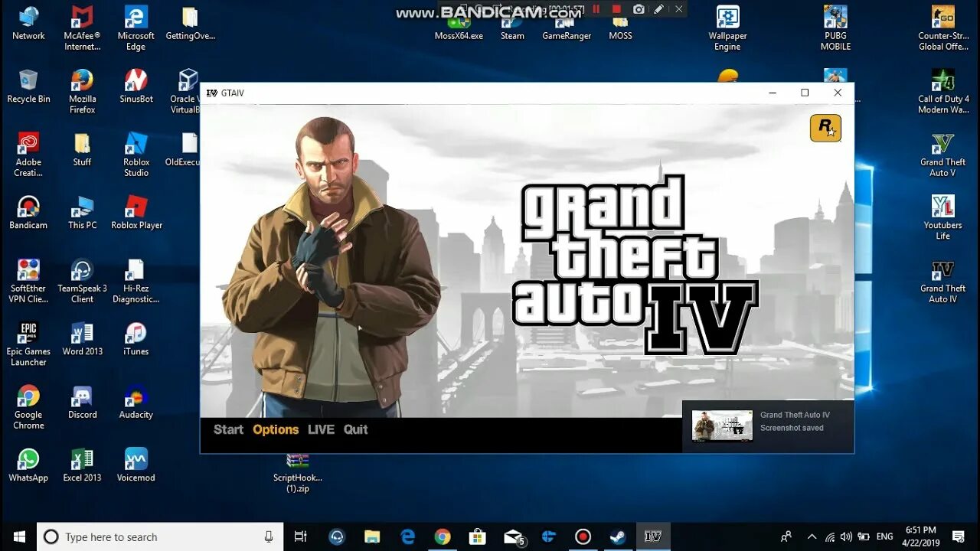Select TeamSpeak 3 Client shortcut
The height and width of the screenshot is (551, 980).
tap(82, 281)
